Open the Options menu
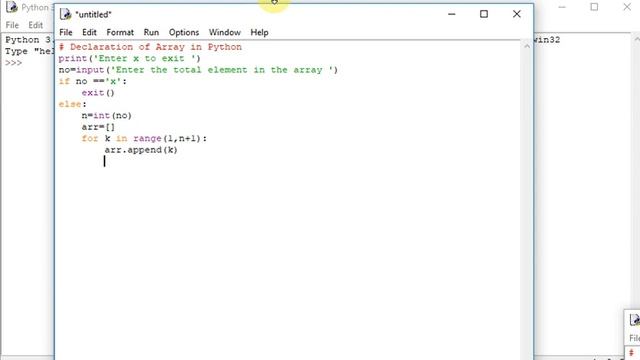 pyautogui.click(x=184, y=32)
